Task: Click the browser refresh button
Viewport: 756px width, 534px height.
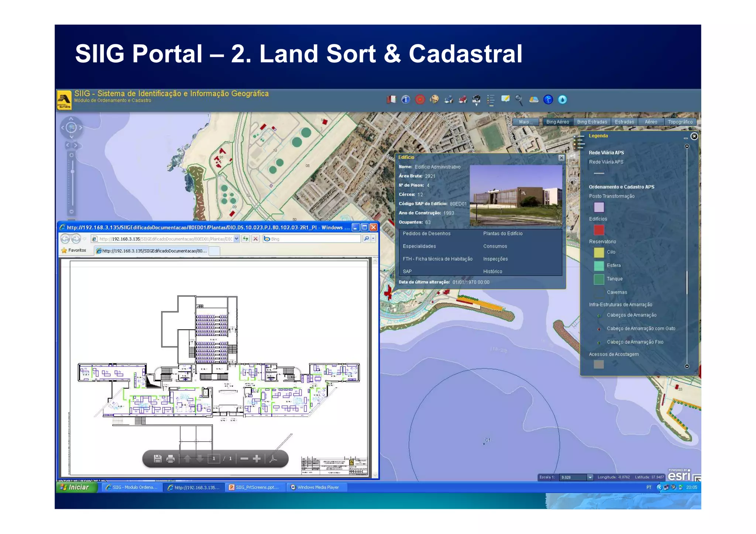Action: [245, 239]
